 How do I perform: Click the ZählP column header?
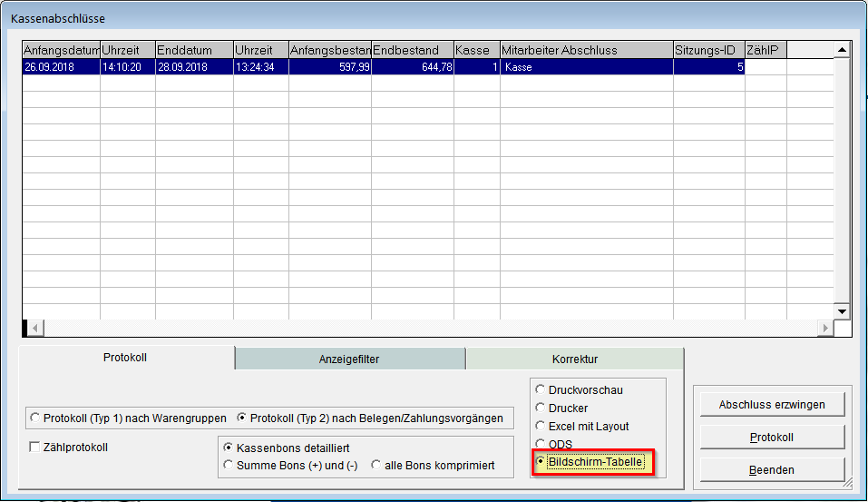click(x=766, y=50)
